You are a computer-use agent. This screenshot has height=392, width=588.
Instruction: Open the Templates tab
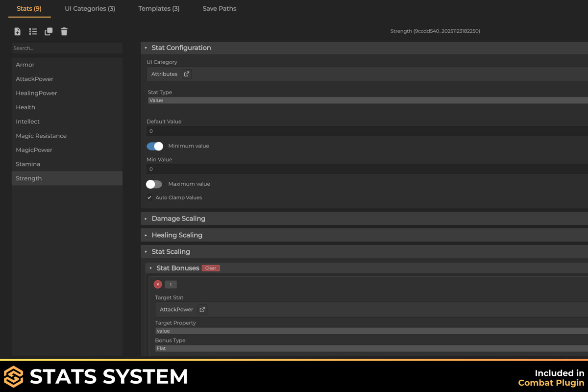tap(159, 8)
